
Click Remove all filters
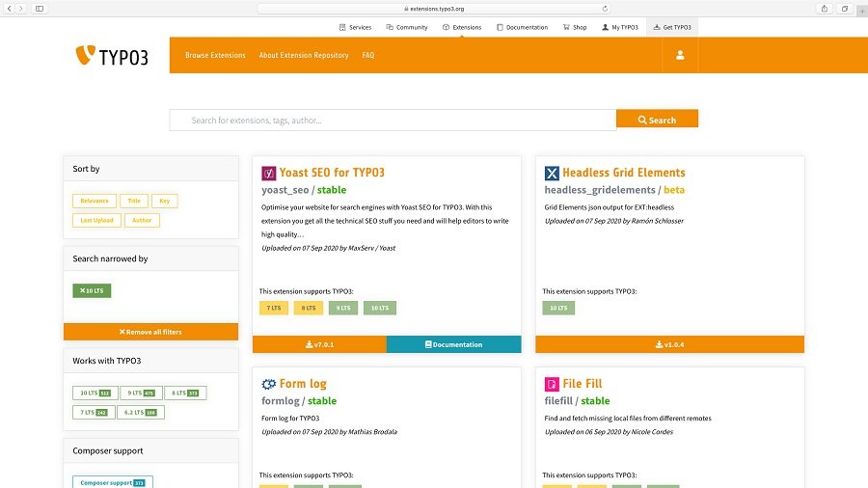pyautogui.click(x=150, y=332)
